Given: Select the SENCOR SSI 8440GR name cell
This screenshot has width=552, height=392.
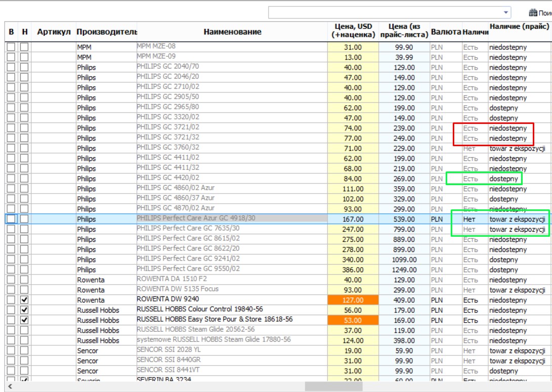Looking at the screenshot, I should 232,360.
